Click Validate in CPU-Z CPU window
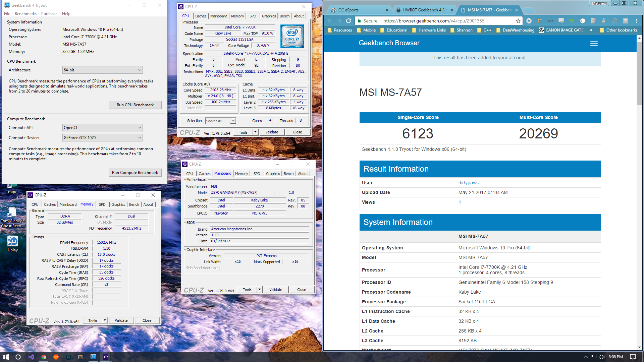This screenshot has height=362, width=644. tap(272, 132)
